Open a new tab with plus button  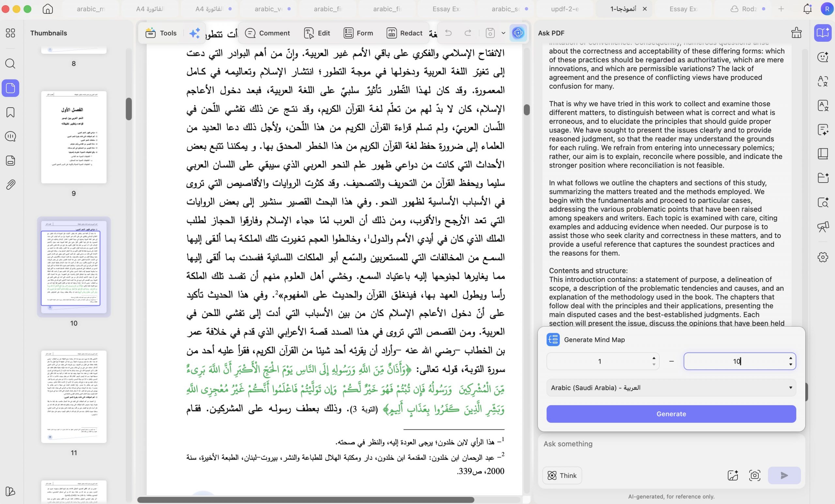781,9
